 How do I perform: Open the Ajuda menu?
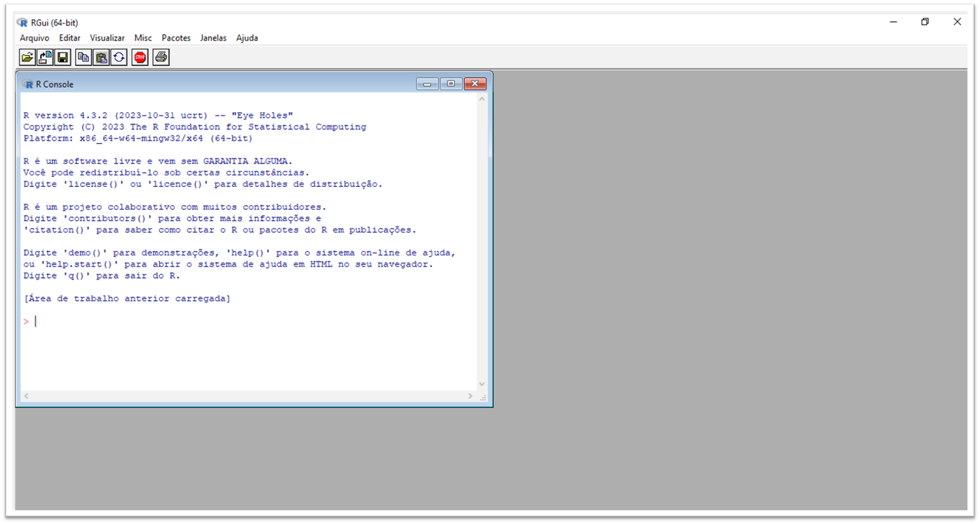[x=247, y=38]
